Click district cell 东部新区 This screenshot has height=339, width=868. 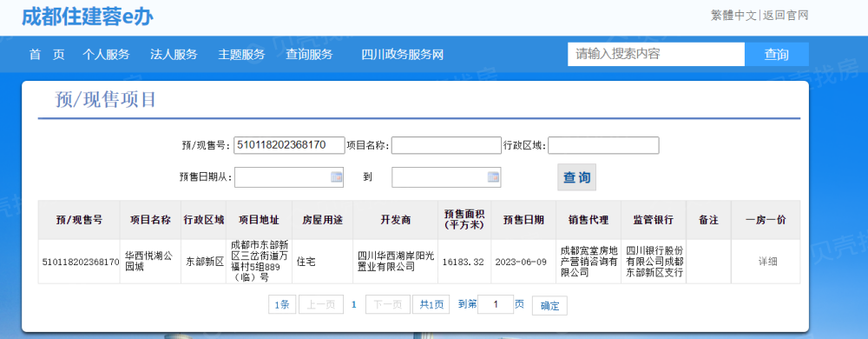click(x=205, y=262)
